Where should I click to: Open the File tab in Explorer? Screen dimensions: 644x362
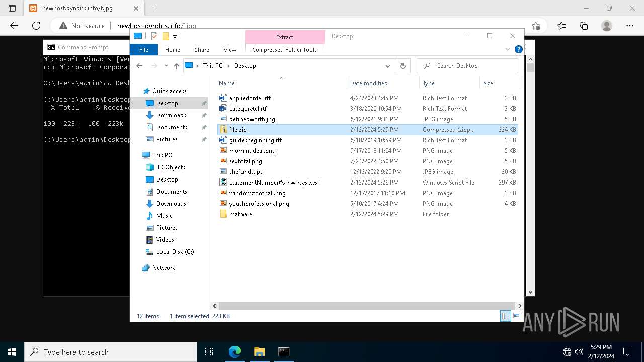pos(144,50)
